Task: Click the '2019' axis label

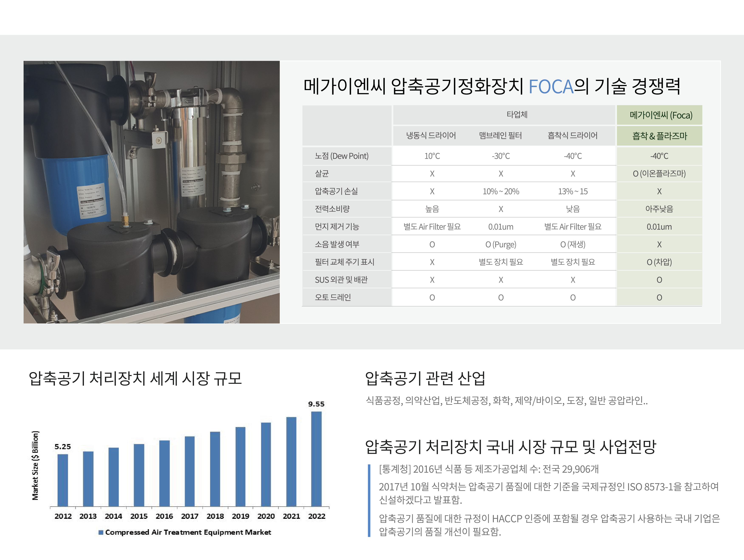Action: [240, 516]
